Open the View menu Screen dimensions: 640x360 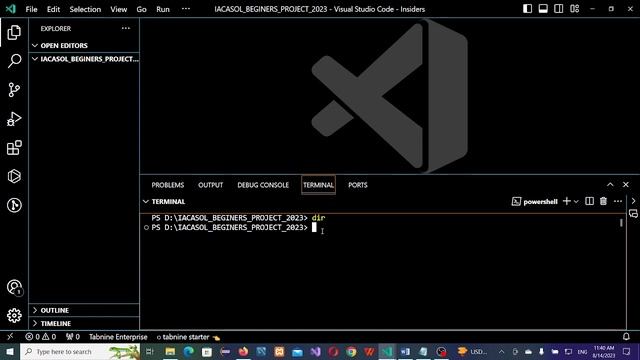pos(118,9)
